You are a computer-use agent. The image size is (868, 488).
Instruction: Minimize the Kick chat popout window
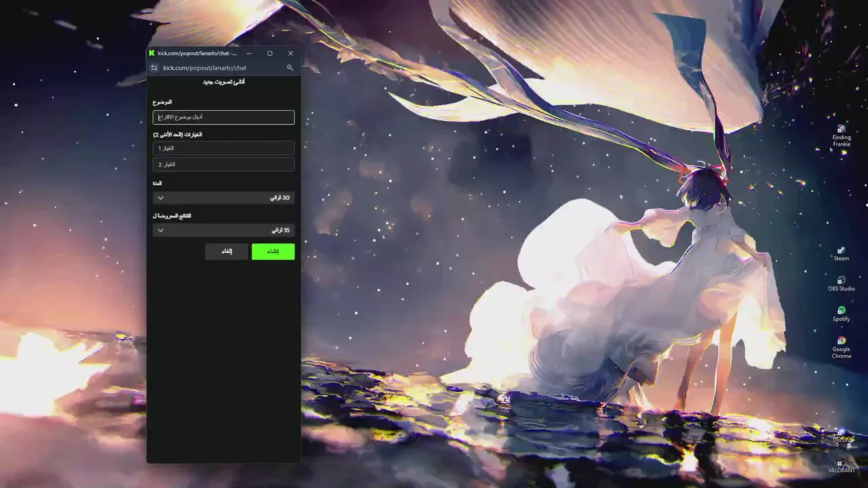click(249, 53)
